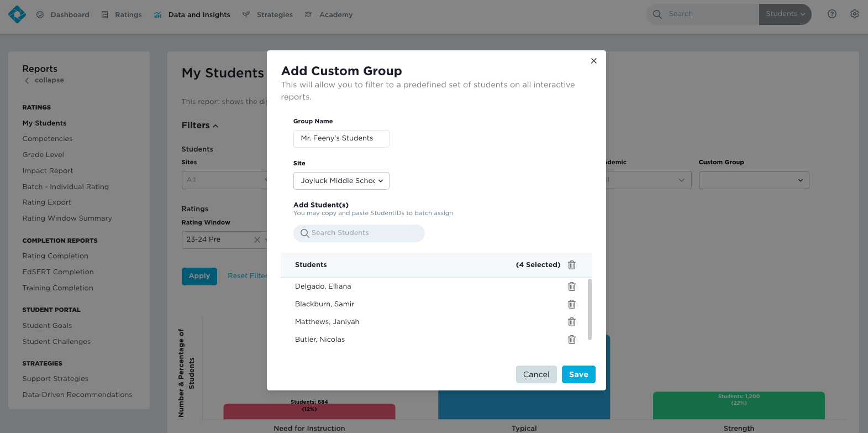Click trash icon beside Matthews, Janiyah

(x=572, y=322)
